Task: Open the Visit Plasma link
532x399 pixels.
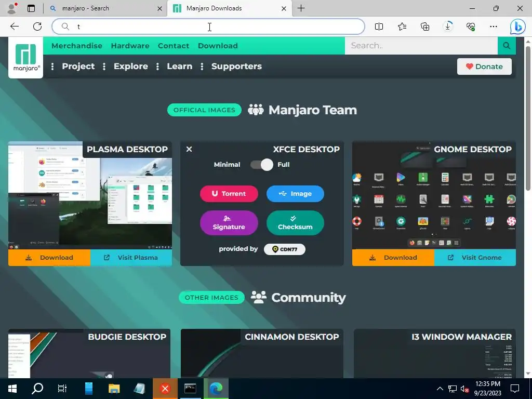Action: coord(131,258)
